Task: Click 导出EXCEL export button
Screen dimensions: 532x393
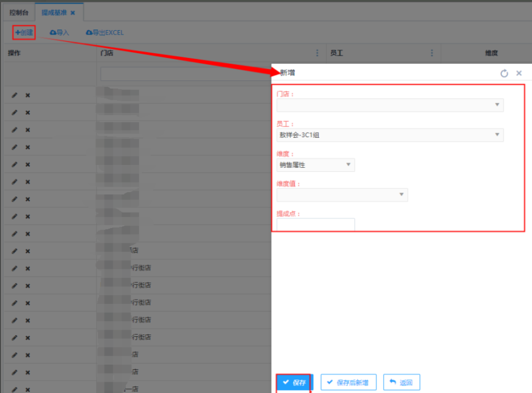Action: click(x=105, y=33)
